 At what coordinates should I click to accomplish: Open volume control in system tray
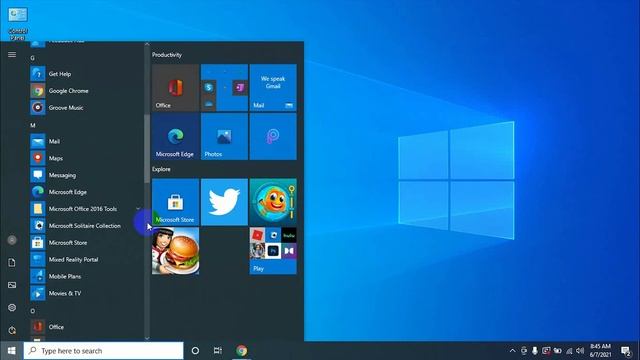pos(580,351)
